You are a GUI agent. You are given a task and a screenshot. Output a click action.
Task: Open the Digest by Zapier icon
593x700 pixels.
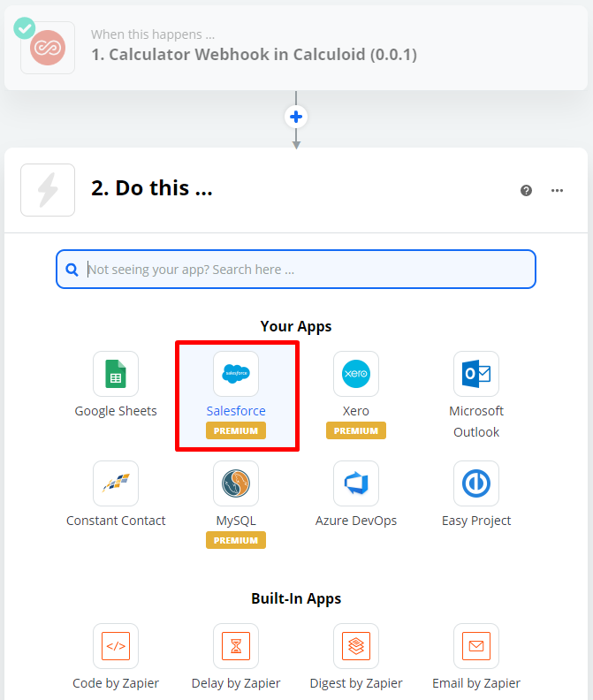point(356,646)
